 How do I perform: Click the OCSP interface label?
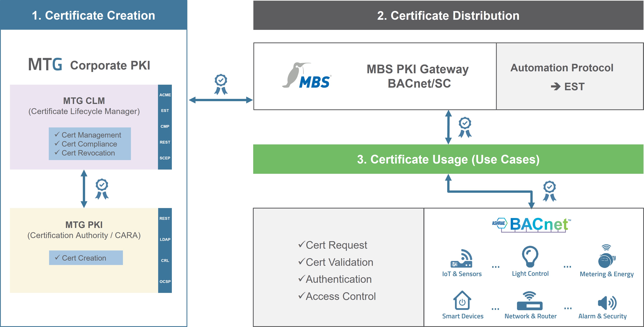click(165, 281)
